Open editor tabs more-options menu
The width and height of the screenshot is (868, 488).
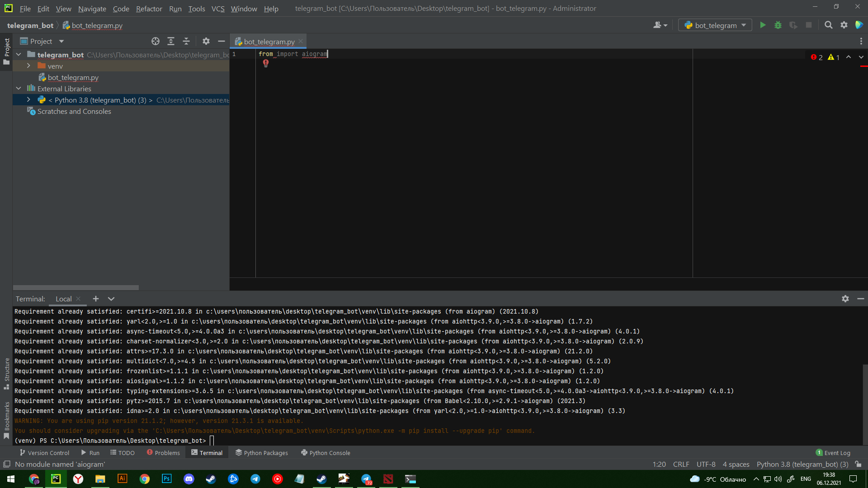click(861, 41)
